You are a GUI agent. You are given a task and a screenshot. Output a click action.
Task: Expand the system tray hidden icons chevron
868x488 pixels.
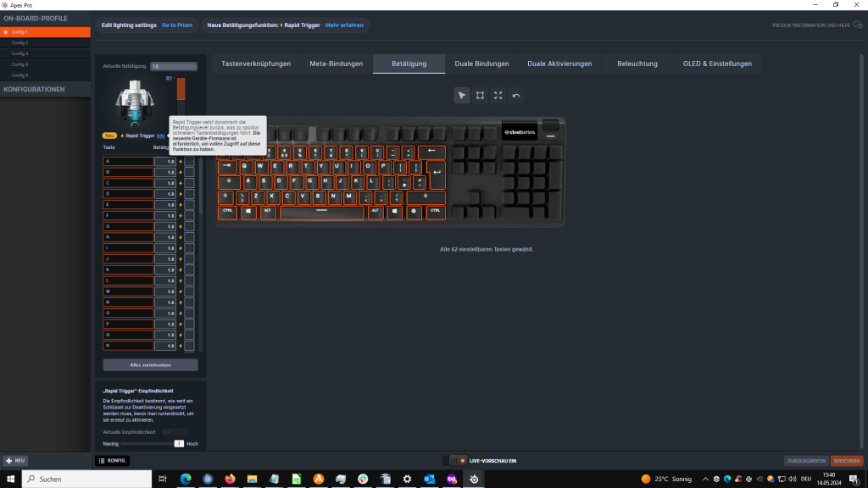(705, 480)
